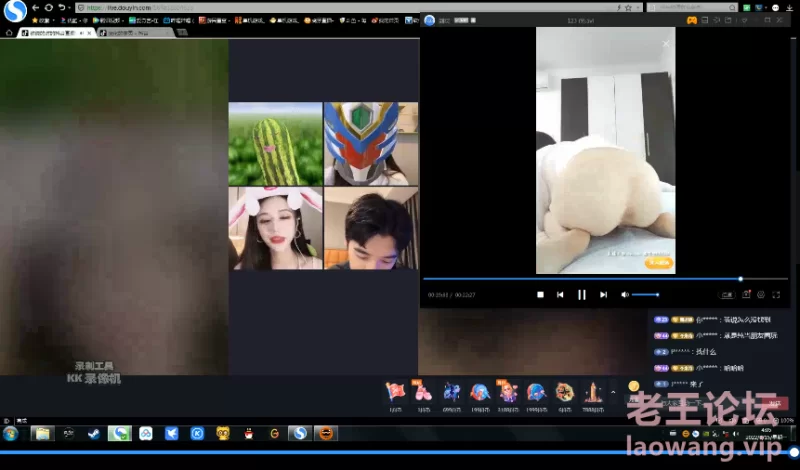Image resolution: width=800 pixels, height=470 pixels.
Task: Close the first Douyin browser tab
Action: 89,32
